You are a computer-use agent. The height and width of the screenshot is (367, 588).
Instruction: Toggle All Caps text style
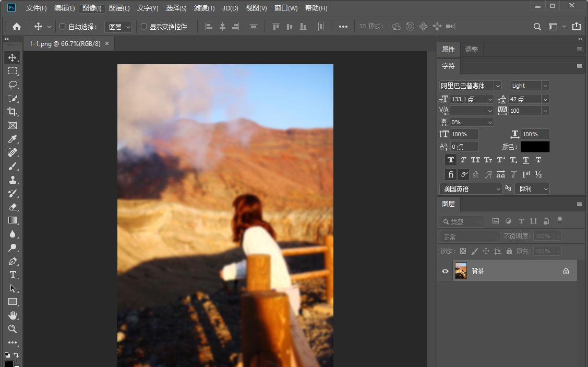click(475, 160)
